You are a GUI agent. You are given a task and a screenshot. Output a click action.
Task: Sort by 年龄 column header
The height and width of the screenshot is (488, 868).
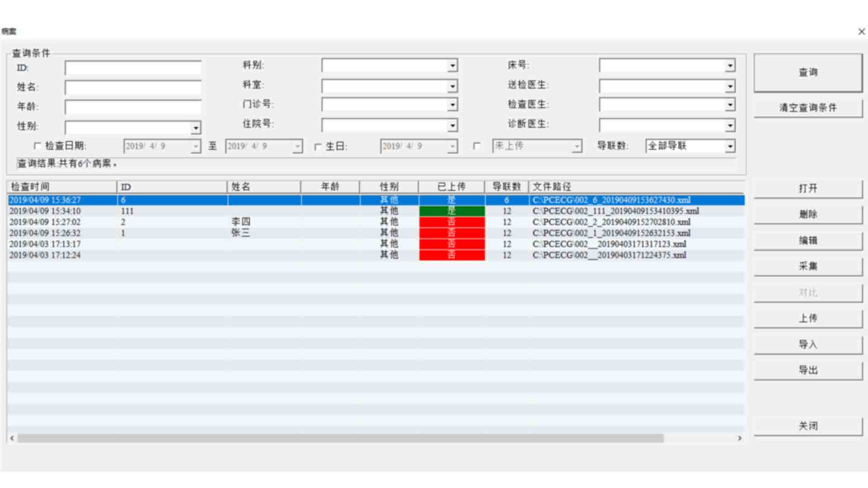point(330,187)
